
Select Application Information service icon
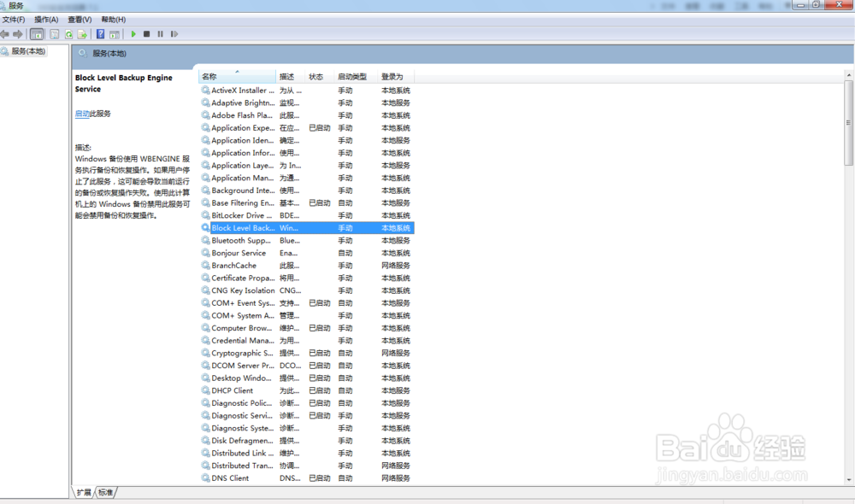point(205,153)
